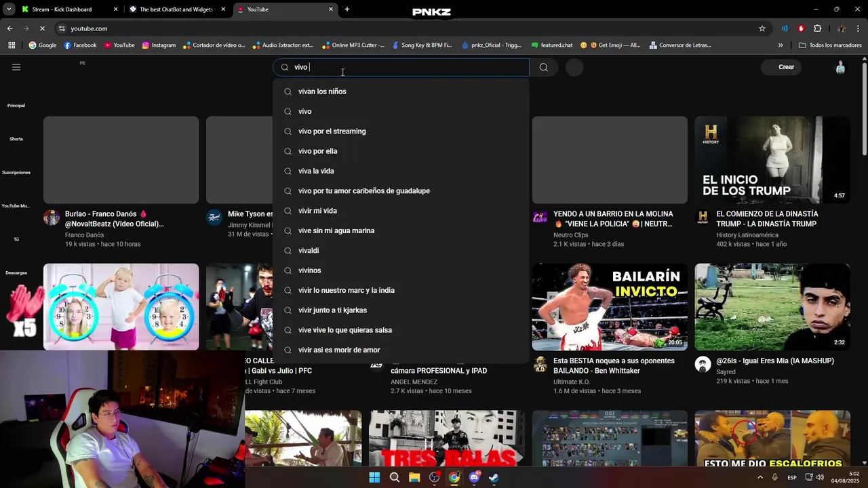Open Shorts in the sidebar
The width and height of the screenshot is (868, 488).
[16, 138]
